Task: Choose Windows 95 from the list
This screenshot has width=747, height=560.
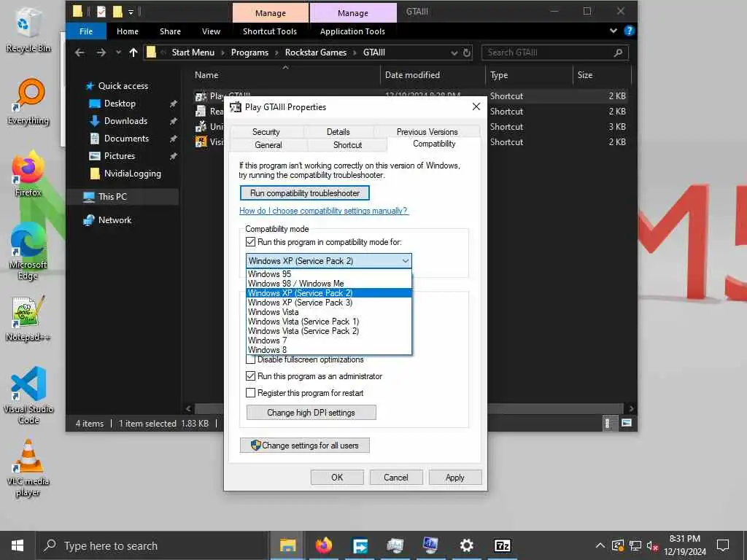Action: (x=329, y=274)
